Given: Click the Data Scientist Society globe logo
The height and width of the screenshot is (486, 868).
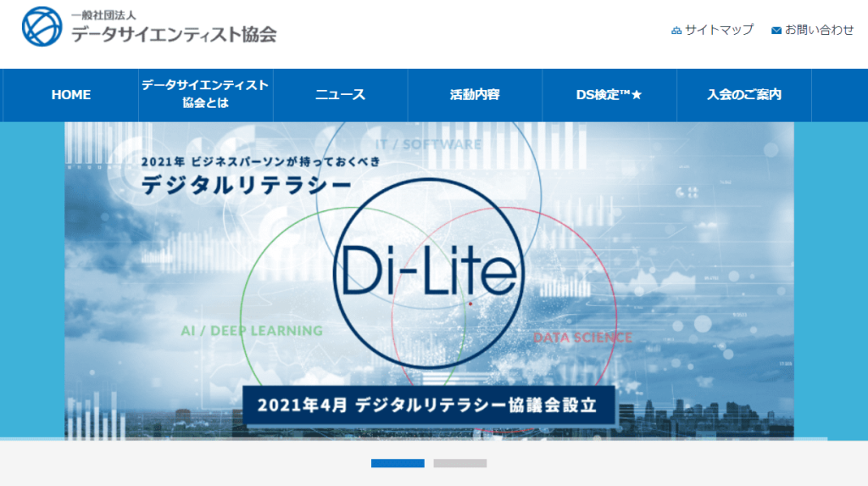Looking at the screenshot, I should coord(42,26).
